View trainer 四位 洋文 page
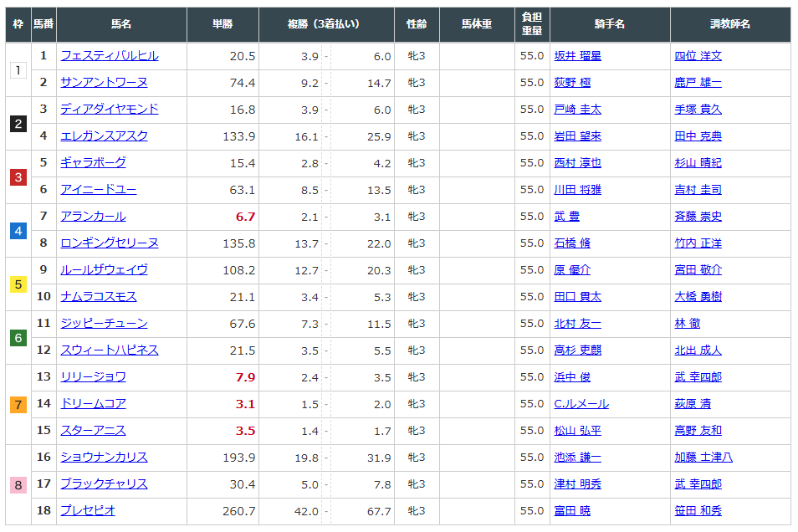This screenshot has width=798, height=532. click(x=698, y=56)
